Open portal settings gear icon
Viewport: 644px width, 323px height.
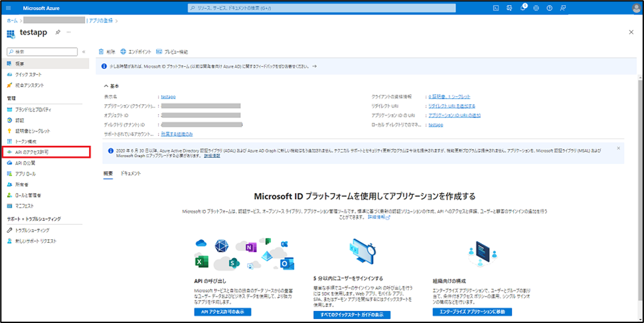coord(536,8)
